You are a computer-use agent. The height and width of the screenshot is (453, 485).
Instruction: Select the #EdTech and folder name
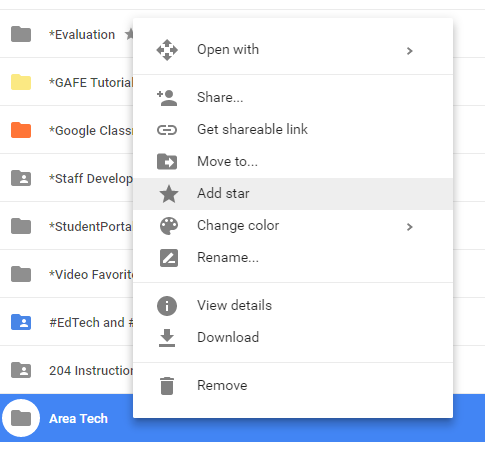pos(91,323)
